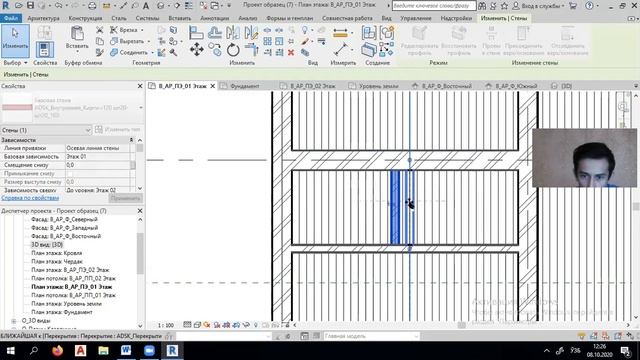Open the 1:100 view scale selector
Screen dimensions: 640x360
[166, 325]
